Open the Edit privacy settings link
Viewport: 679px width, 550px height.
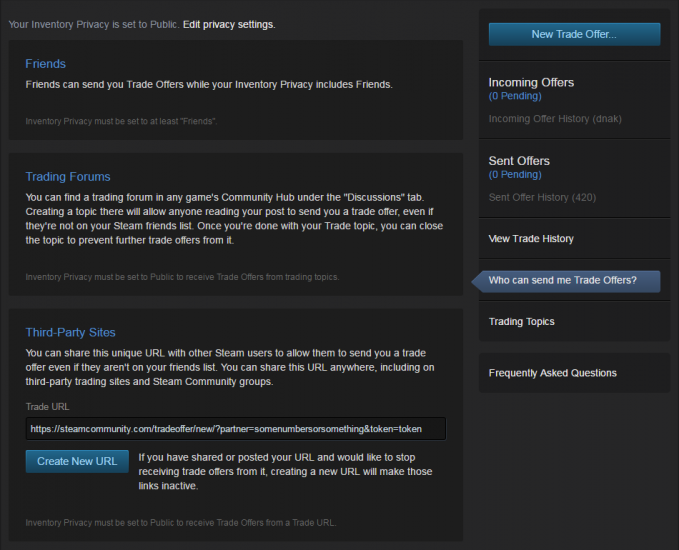pos(229,24)
